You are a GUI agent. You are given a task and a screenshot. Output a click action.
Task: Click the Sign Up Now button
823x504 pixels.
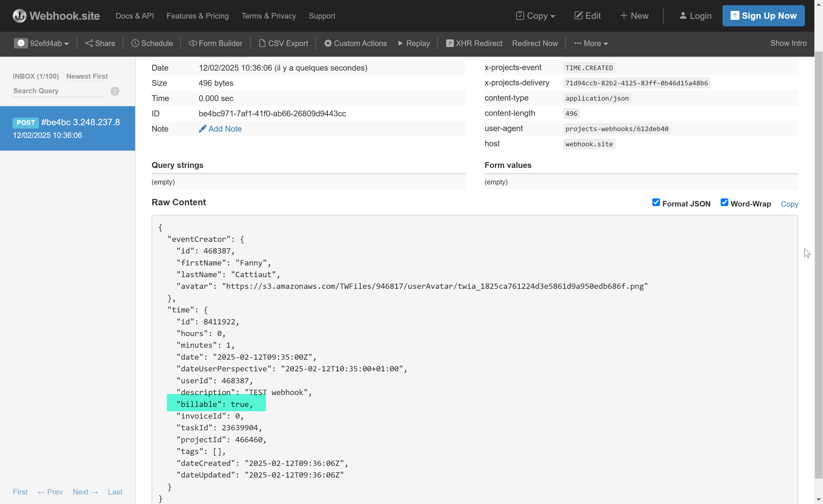pyautogui.click(x=763, y=16)
